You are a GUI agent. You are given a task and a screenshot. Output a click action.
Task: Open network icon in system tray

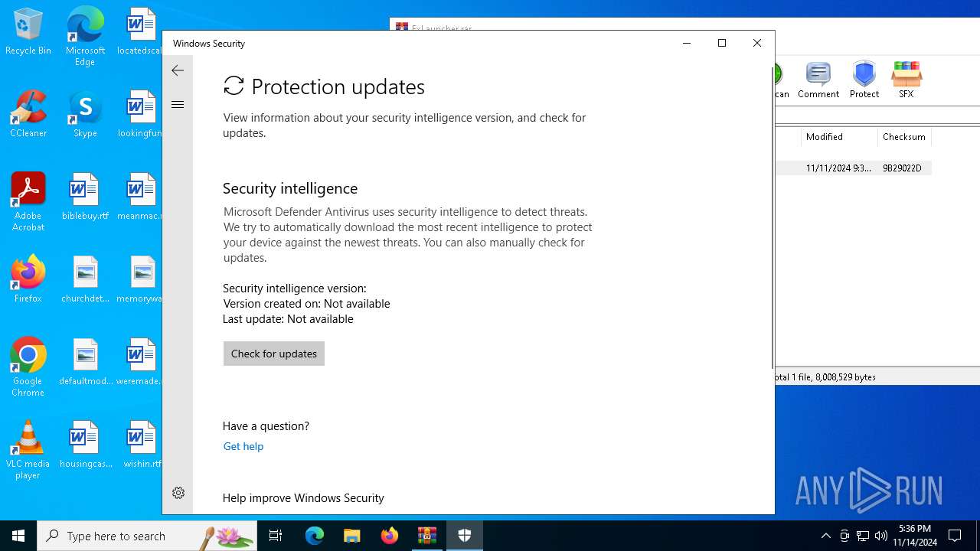pyautogui.click(x=863, y=536)
